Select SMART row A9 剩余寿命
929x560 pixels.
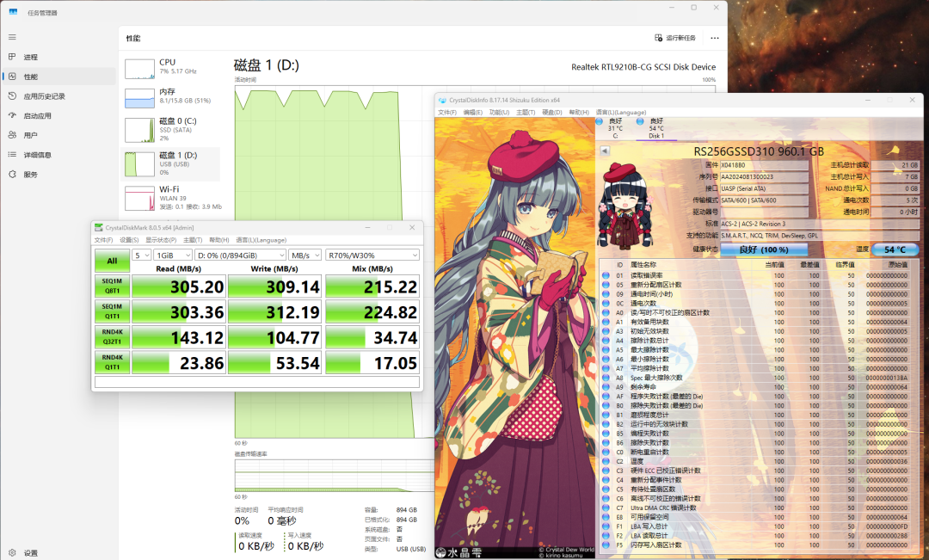click(759, 387)
